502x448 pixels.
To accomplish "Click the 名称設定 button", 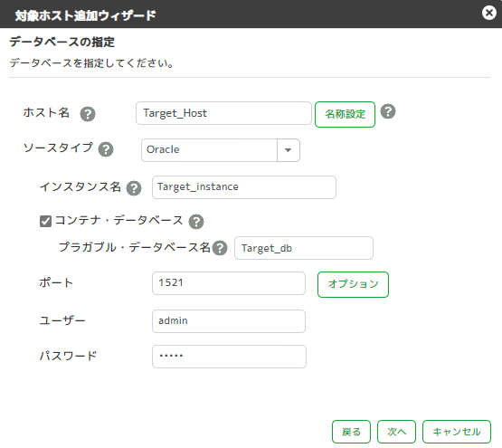I will 345,114.
